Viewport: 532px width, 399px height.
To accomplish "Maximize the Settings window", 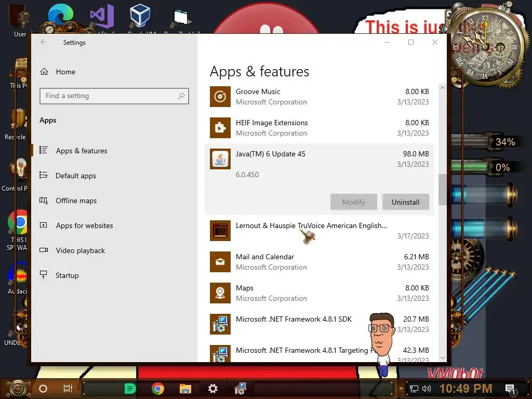I will point(411,42).
